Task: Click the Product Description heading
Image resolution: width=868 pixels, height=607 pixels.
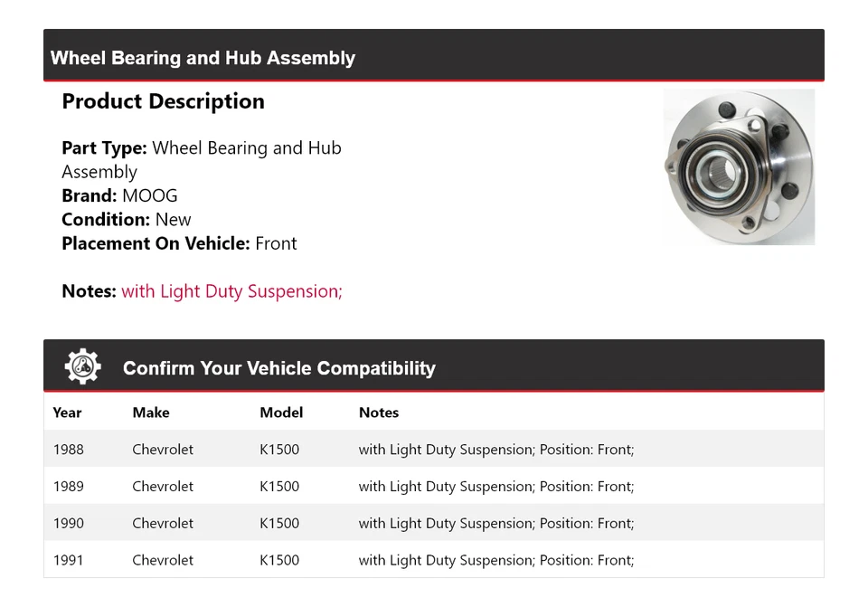Action: click(163, 101)
